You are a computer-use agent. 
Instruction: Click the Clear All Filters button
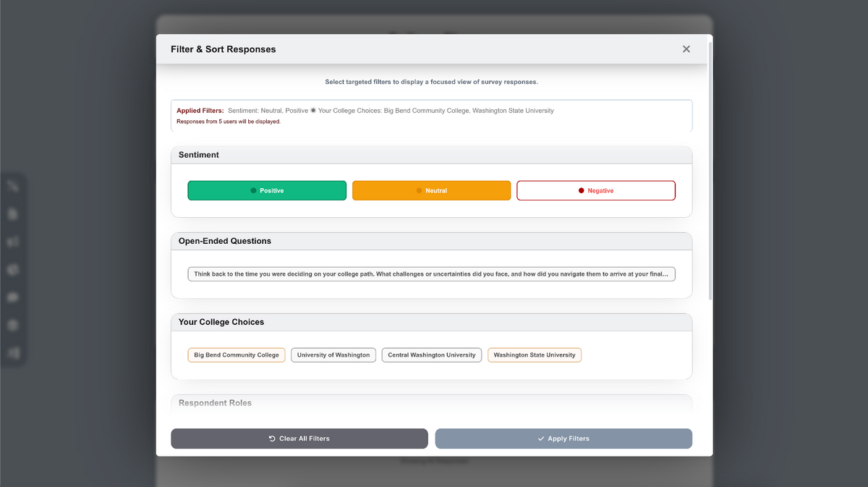click(299, 438)
